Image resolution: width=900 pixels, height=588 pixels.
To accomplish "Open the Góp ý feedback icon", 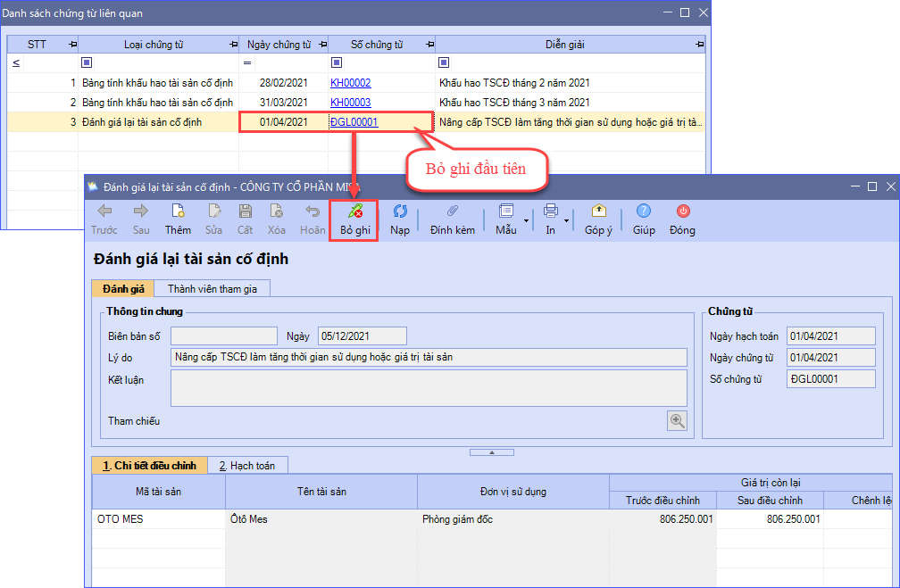I will [x=598, y=212].
